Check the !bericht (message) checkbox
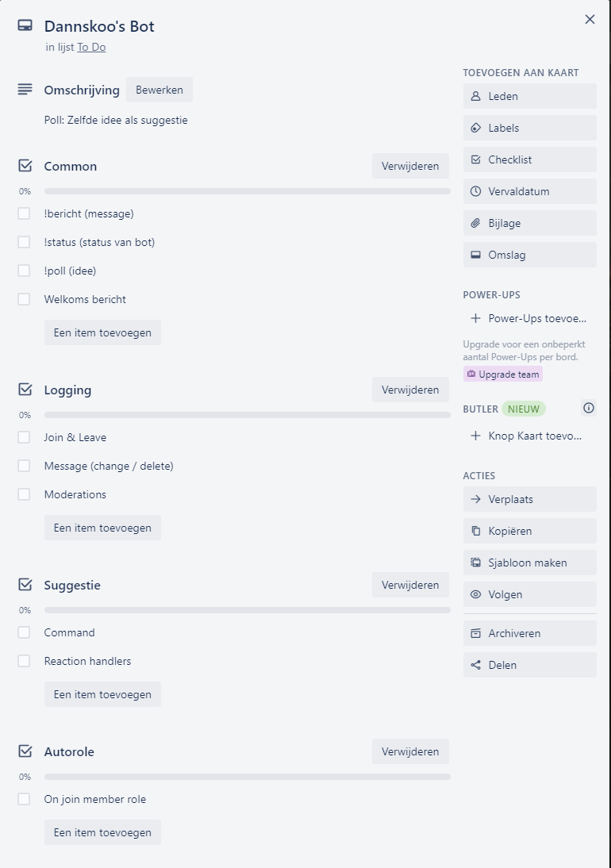The height and width of the screenshot is (868, 611). coord(24,213)
